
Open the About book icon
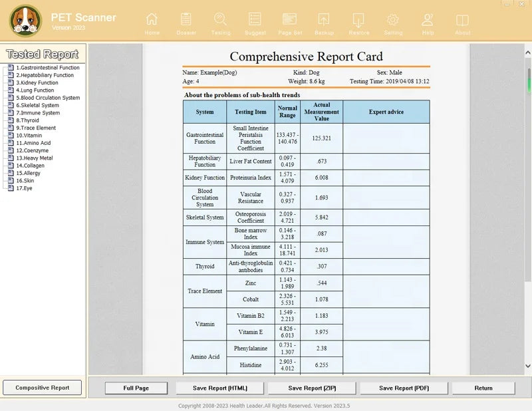(462, 20)
